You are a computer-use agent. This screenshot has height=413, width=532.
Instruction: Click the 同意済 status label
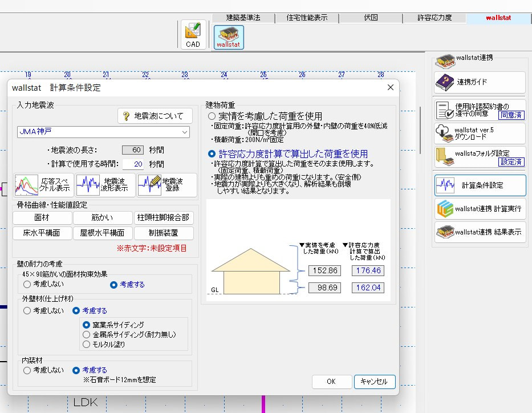[511, 115]
